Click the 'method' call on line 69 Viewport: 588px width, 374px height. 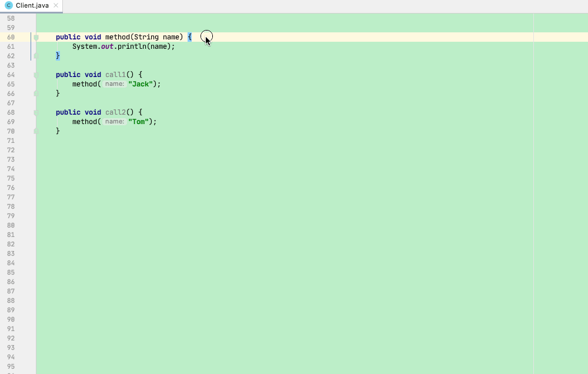point(85,122)
